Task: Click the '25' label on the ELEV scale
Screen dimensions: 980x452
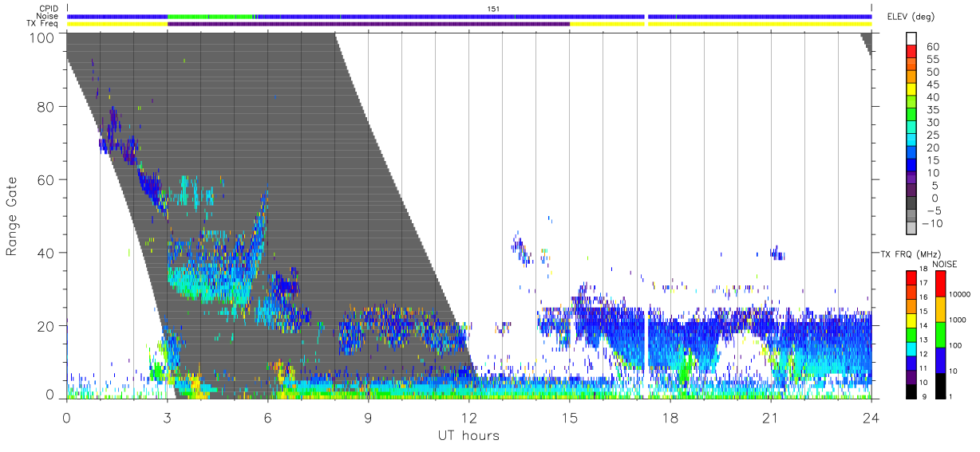Action: (x=931, y=135)
